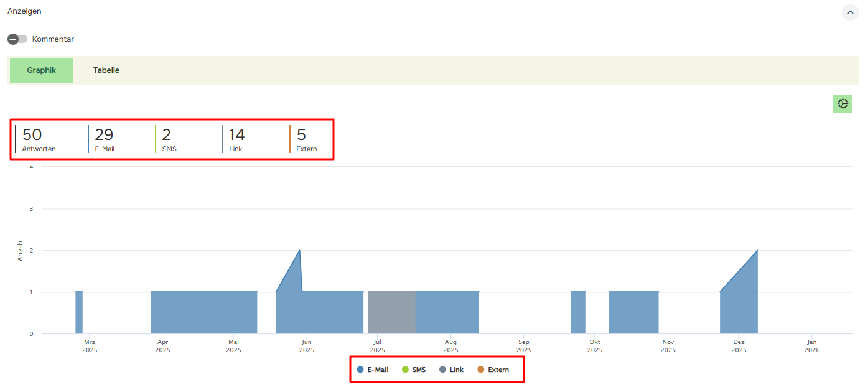Image resolution: width=868 pixels, height=387 pixels.
Task: Collapse the Anzeigen section chevron
Action: (850, 12)
